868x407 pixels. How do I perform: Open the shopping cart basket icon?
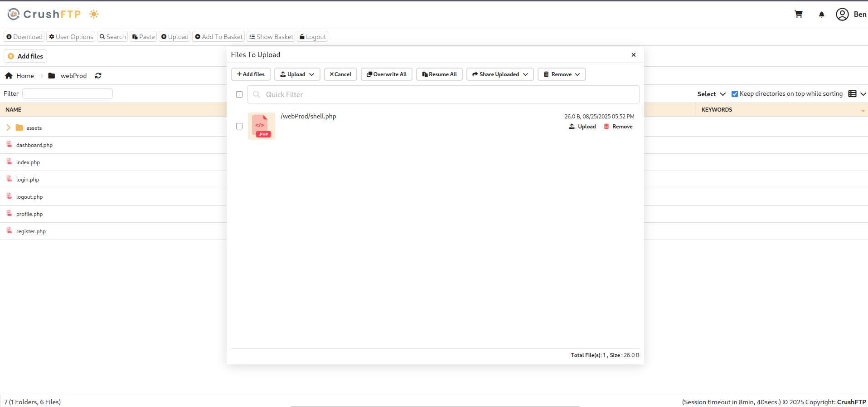tap(799, 15)
